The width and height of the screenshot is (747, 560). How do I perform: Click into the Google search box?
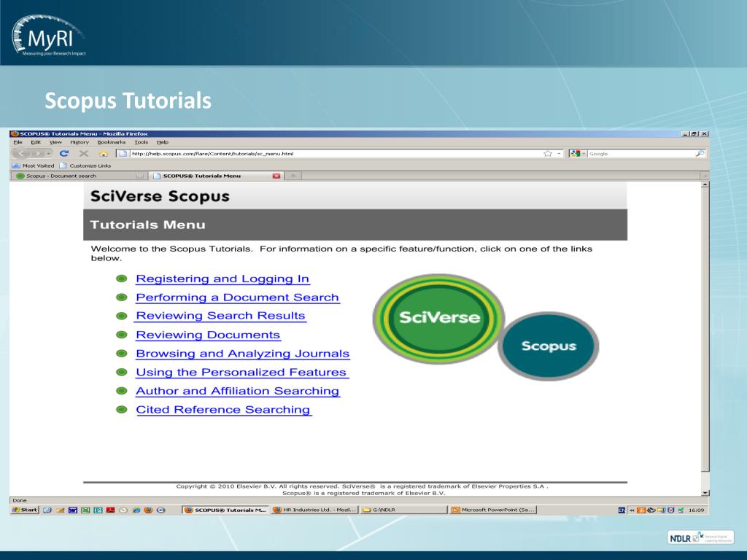coord(641,153)
